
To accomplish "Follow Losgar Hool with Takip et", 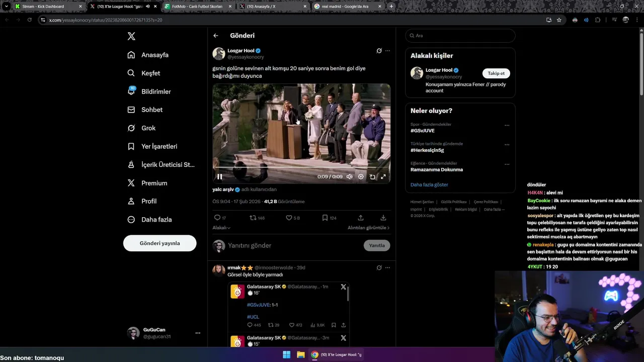I will pyautogui.click(x=496, y=73).
